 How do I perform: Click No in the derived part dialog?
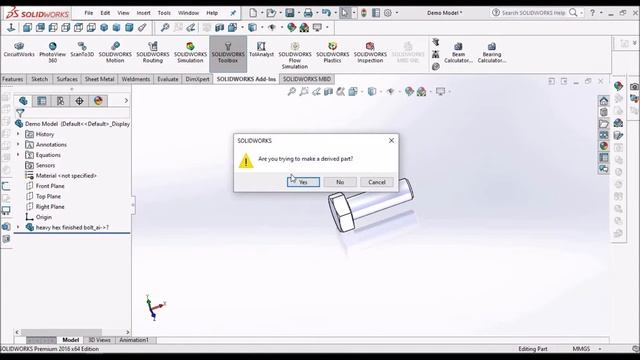coord(340,182)
